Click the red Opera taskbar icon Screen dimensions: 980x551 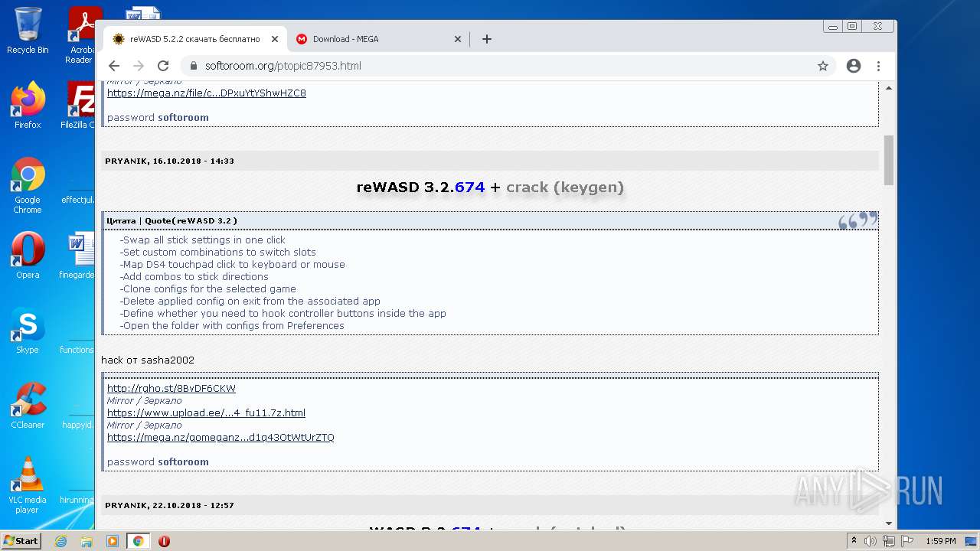click(x=164, y=541)
